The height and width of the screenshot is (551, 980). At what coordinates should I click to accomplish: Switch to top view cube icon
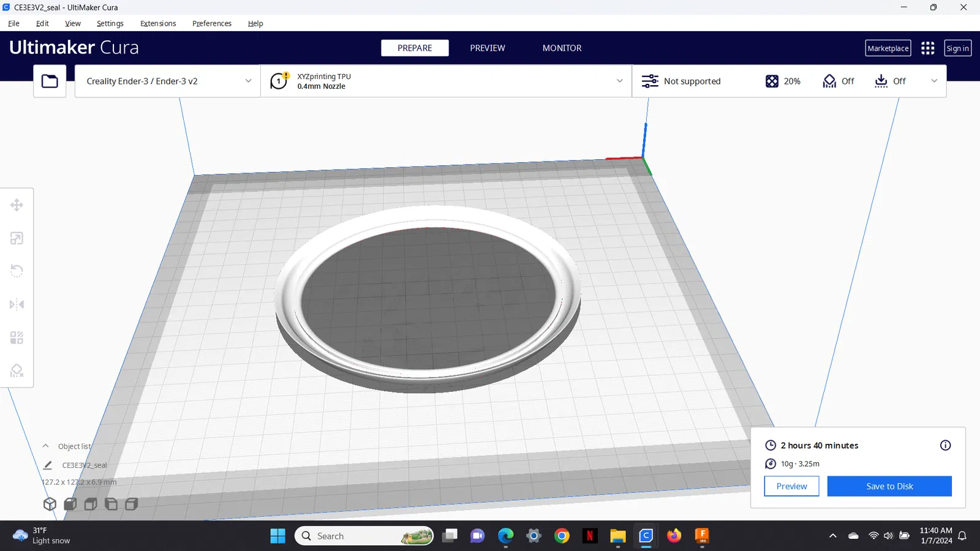91,504
